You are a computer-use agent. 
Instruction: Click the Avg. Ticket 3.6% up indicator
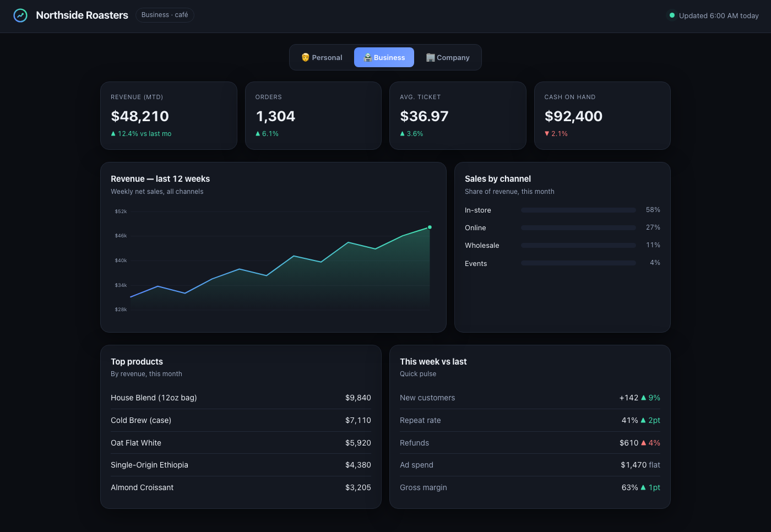pyautogui.click(x=411, y=134)
